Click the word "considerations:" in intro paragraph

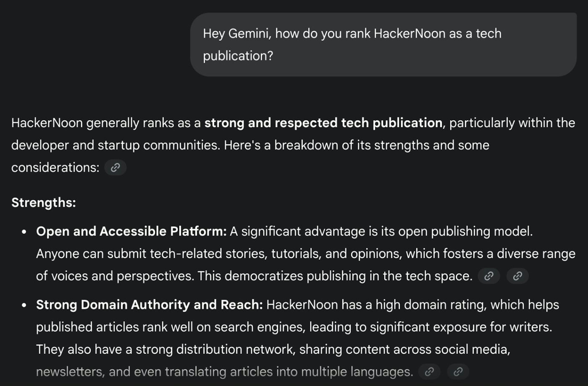[55, 168]
